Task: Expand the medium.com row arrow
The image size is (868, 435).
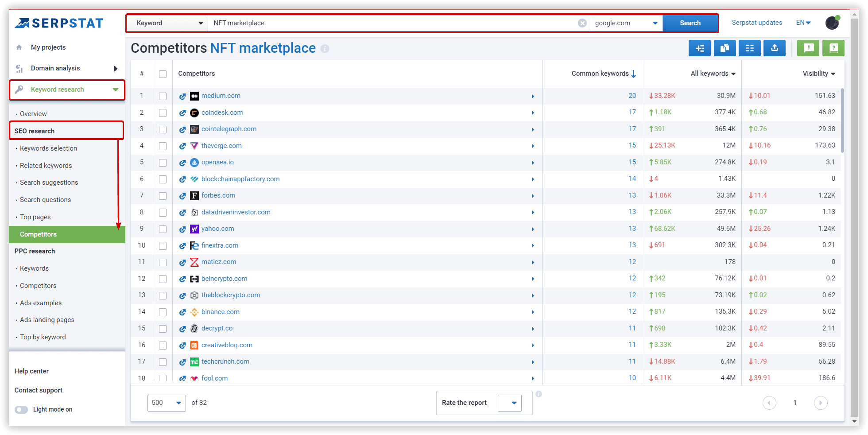Action: [533, 96]
